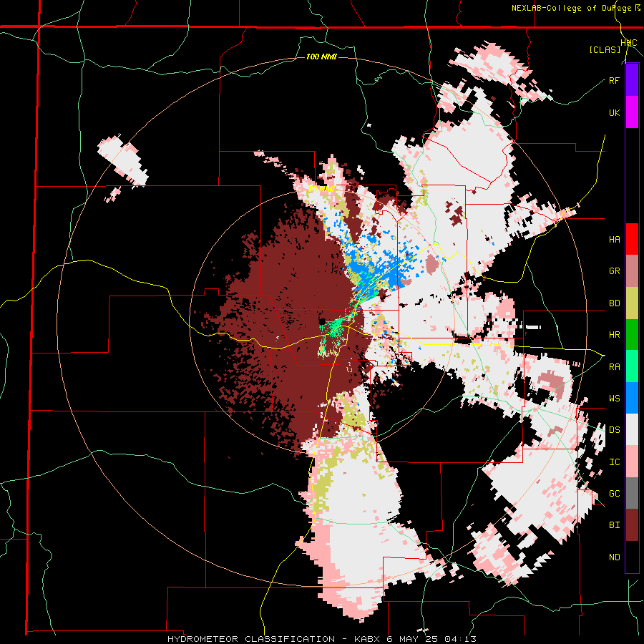This screenshot has width=644, height=644.
Task: Click the purple RF legend color swatch
Action: 632,80
